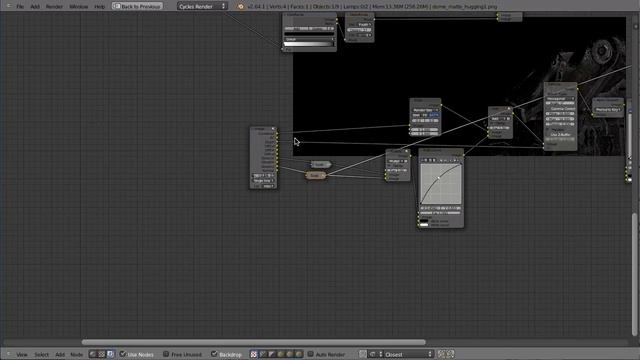Toggle the Use Z-Buffer option in the node
Image resolution: width=640 pixels, height=360 pixels.
(x=560, y=134)
